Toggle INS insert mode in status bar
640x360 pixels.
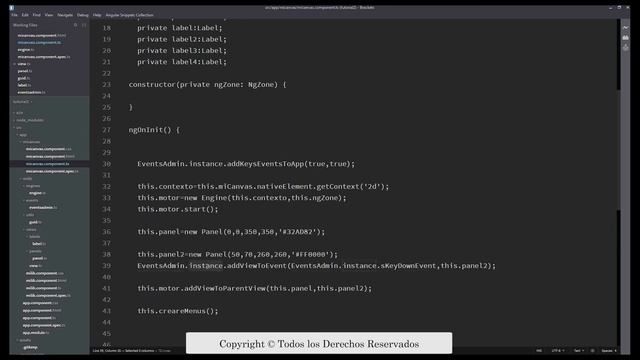(539, 351)
